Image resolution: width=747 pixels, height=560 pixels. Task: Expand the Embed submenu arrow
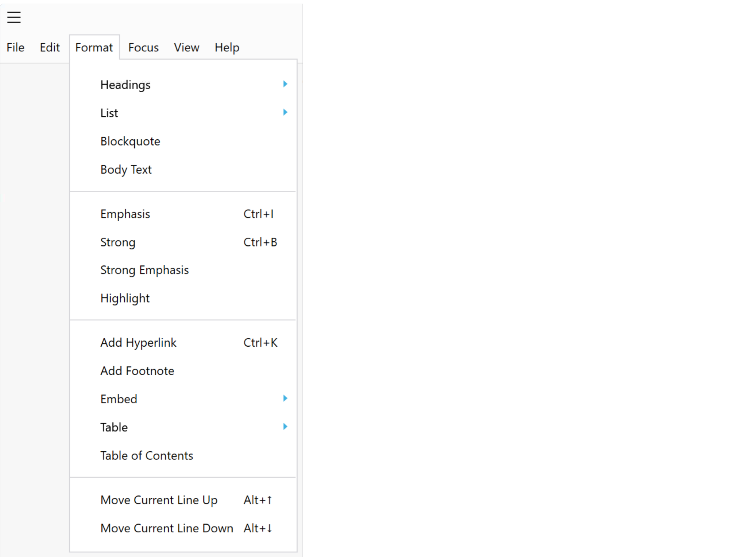(285, 398)
